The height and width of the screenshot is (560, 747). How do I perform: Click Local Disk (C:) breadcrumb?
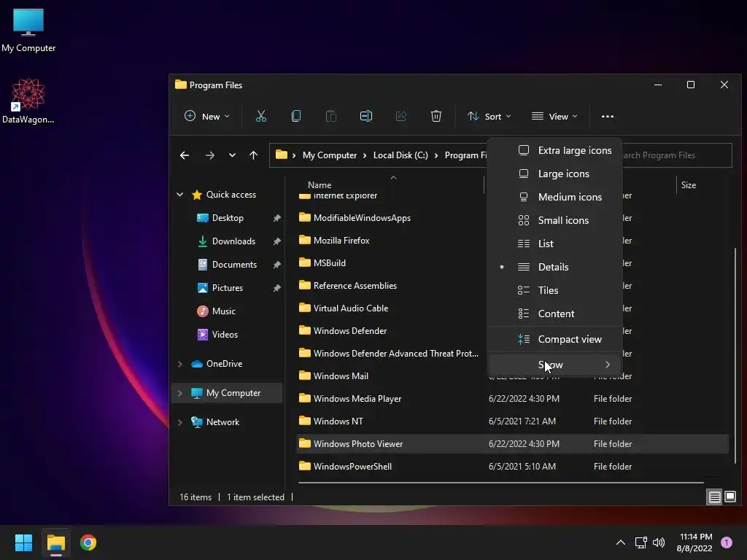(x=400, y=155)
